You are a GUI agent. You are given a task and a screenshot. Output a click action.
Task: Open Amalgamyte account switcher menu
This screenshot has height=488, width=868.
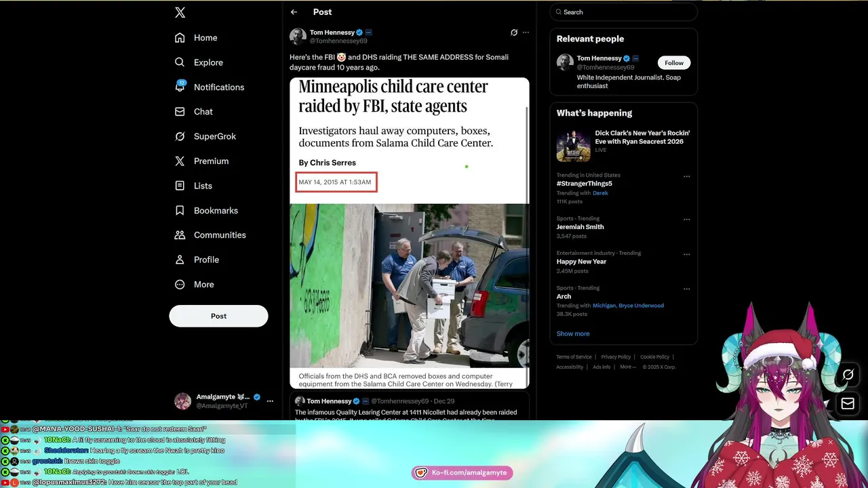tap(270, 401)
